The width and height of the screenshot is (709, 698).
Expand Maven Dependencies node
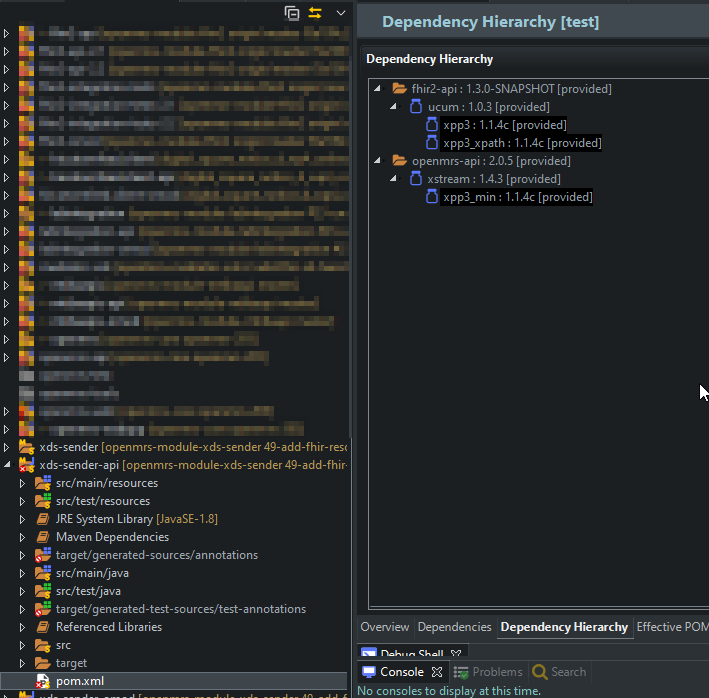[22, 538]
